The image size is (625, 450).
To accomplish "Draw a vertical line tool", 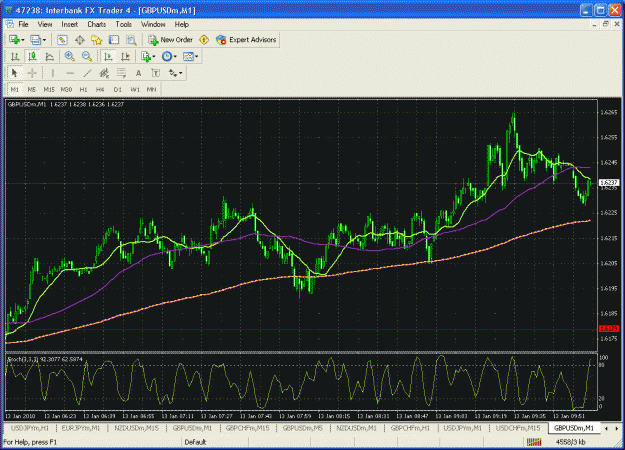I will pyautogui.click(x=53, y=73).
